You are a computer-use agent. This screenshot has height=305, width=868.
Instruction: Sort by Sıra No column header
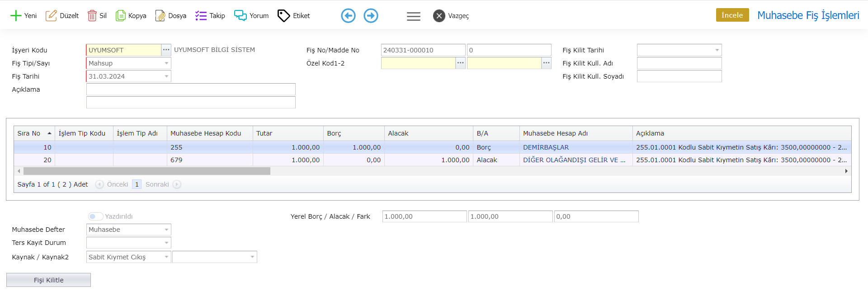[x=29, y=133]
